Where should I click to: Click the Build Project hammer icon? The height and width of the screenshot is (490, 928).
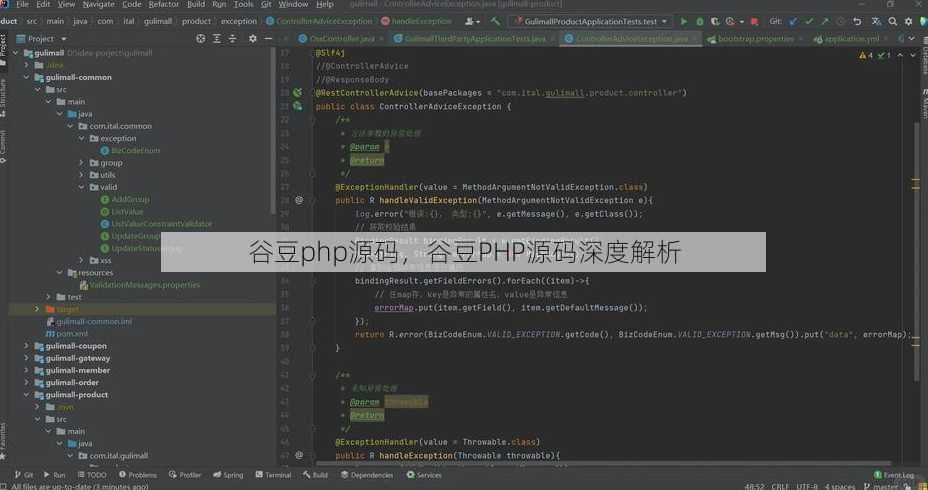pos(495,21)
